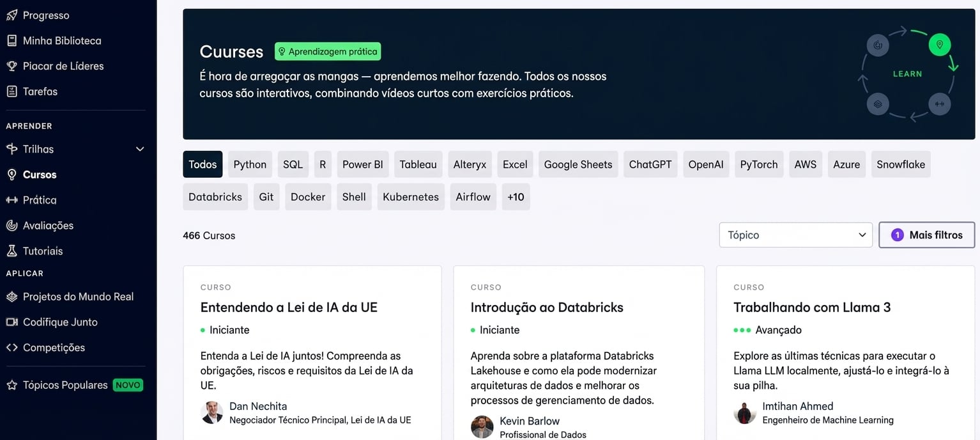
Task: Choose the ChatGPT chip
Action: pos(650,164)
